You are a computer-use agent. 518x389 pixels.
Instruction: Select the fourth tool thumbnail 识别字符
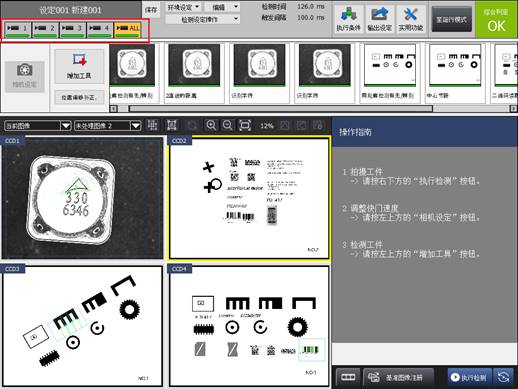325,73
